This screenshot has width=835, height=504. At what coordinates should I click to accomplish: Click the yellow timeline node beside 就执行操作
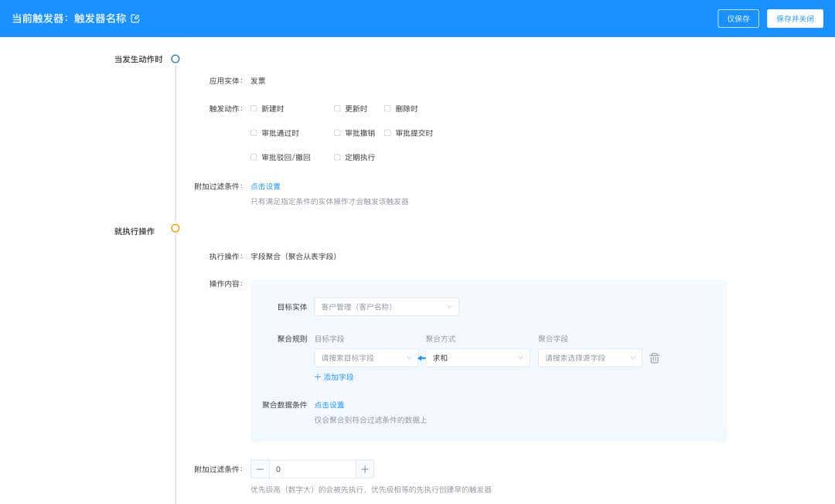(x=176, y=229)
